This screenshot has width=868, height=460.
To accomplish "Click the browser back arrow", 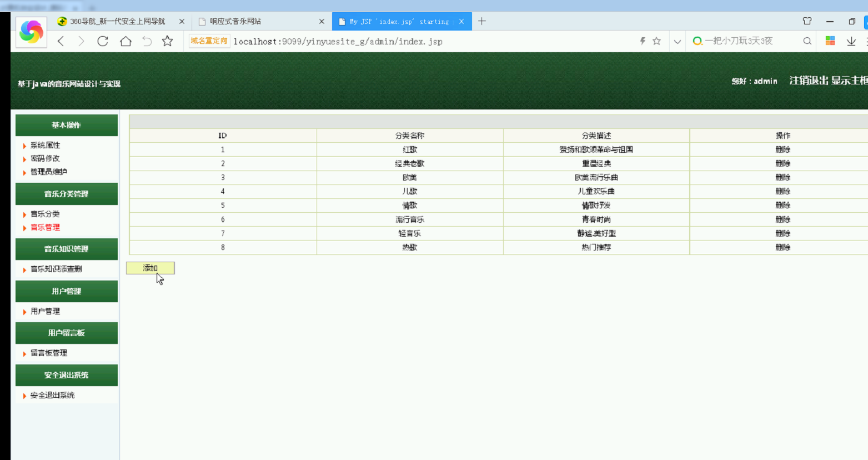I will (x=61, y=41).
